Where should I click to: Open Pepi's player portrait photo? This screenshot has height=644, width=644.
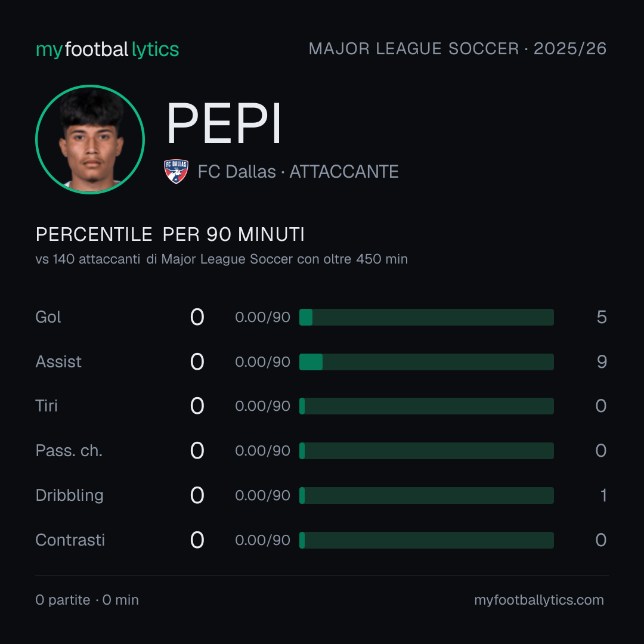click(90, 139)
